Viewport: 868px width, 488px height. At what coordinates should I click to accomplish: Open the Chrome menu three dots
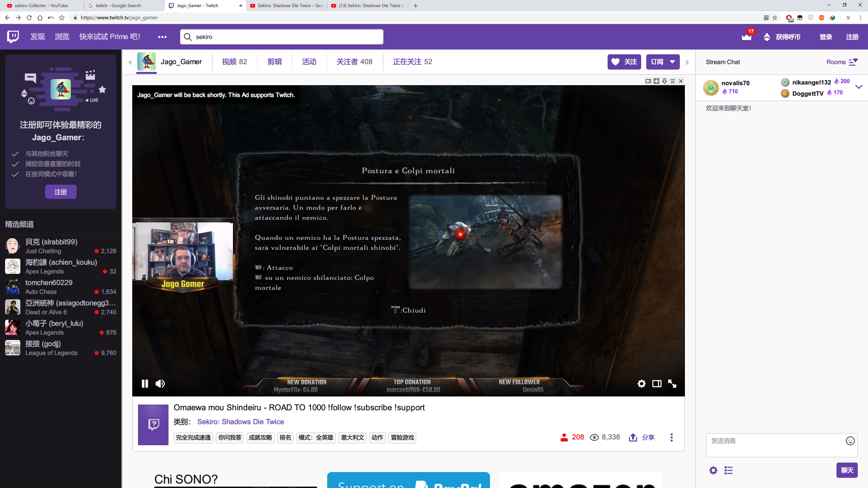click(861, 18)
